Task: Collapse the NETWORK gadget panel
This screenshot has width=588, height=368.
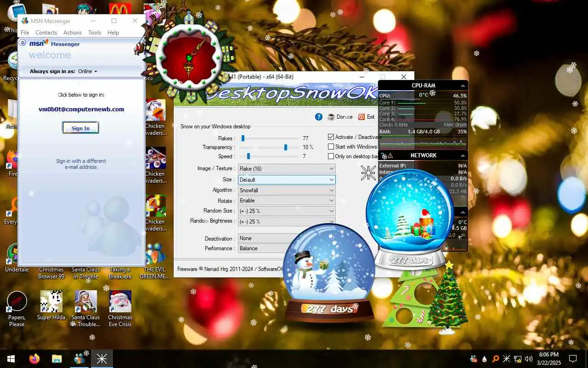Action: click(x=462, y=155)
